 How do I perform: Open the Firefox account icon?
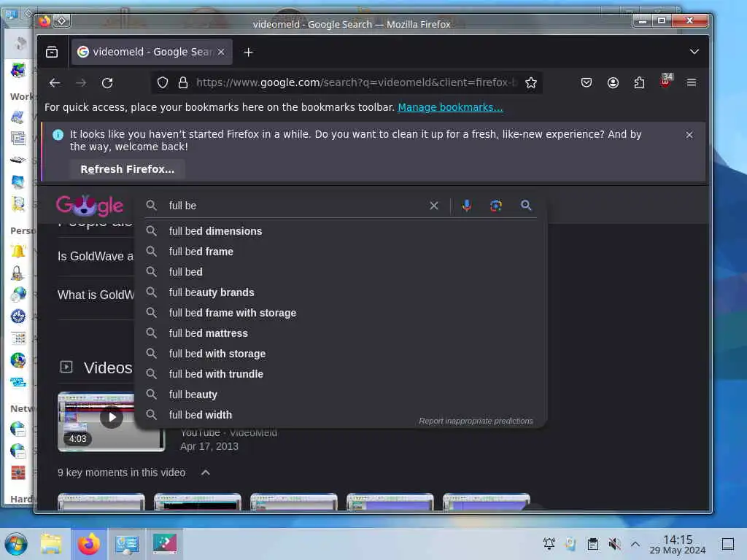point(613,83)
